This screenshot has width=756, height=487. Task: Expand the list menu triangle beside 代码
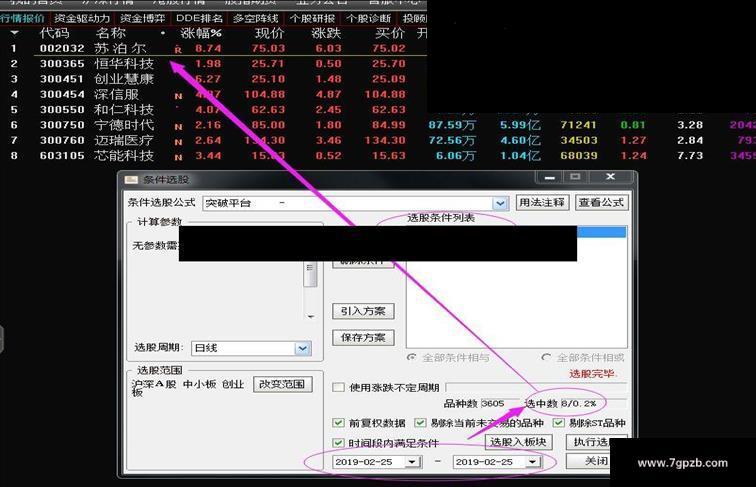click(x=14, y=33)
